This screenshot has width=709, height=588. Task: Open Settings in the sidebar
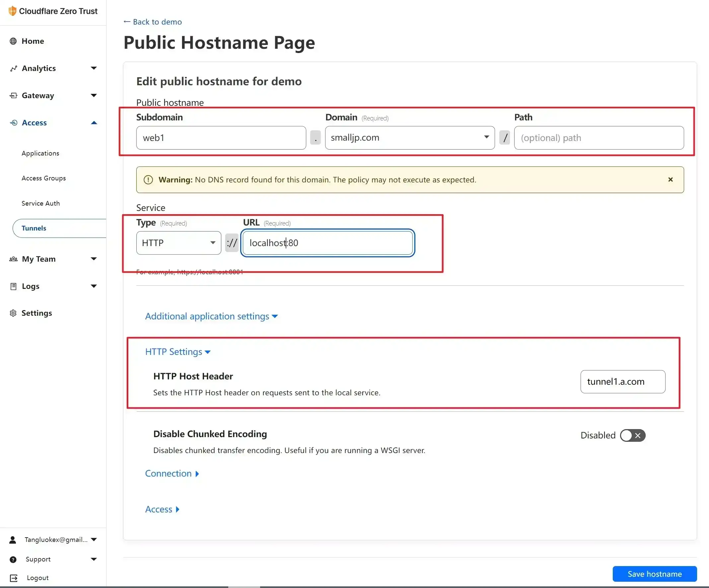click(36, 313)
